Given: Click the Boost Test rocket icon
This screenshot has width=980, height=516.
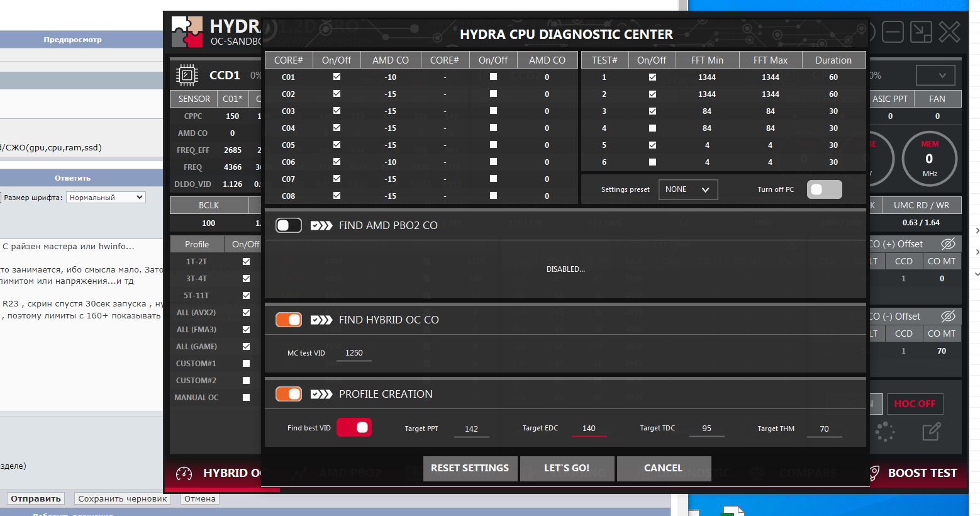Looking at the screenshot, I should [x=874, y=473].
